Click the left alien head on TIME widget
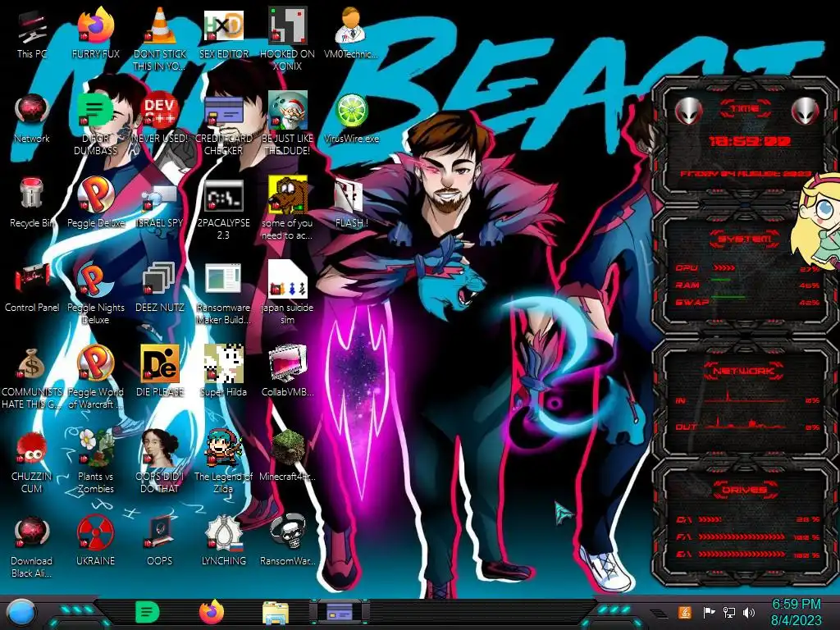The image size is (840, 630). point(688,111)
